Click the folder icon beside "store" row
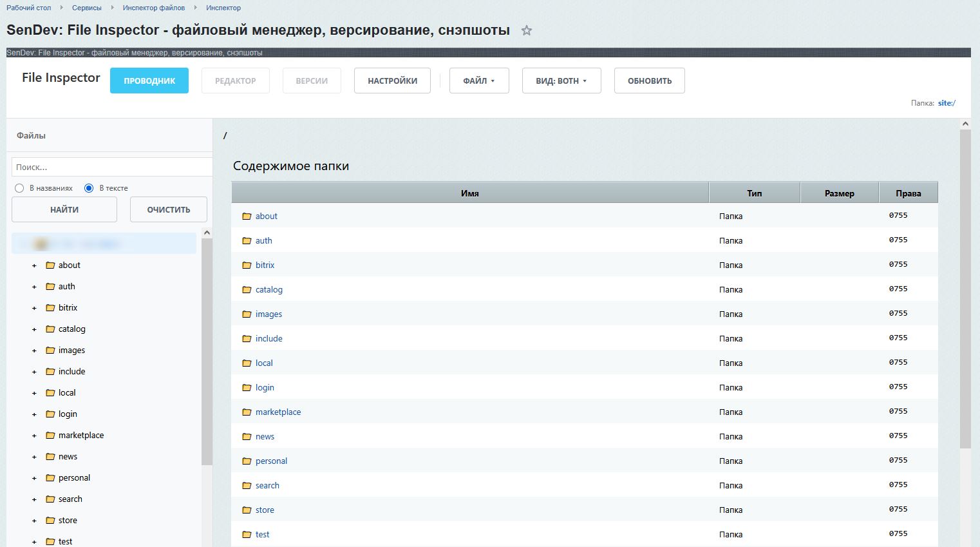 (x=247, y=510)
